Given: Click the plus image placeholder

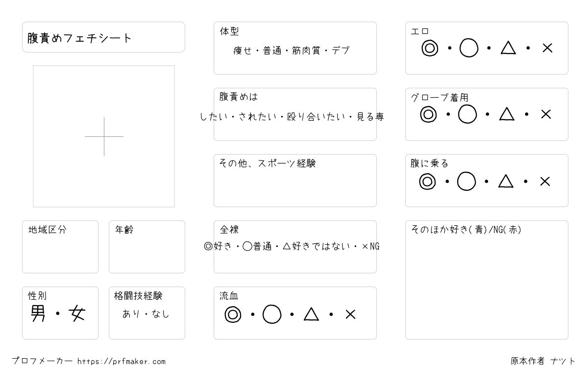Looking at the screenshot, I should click(x=104, y=136).
